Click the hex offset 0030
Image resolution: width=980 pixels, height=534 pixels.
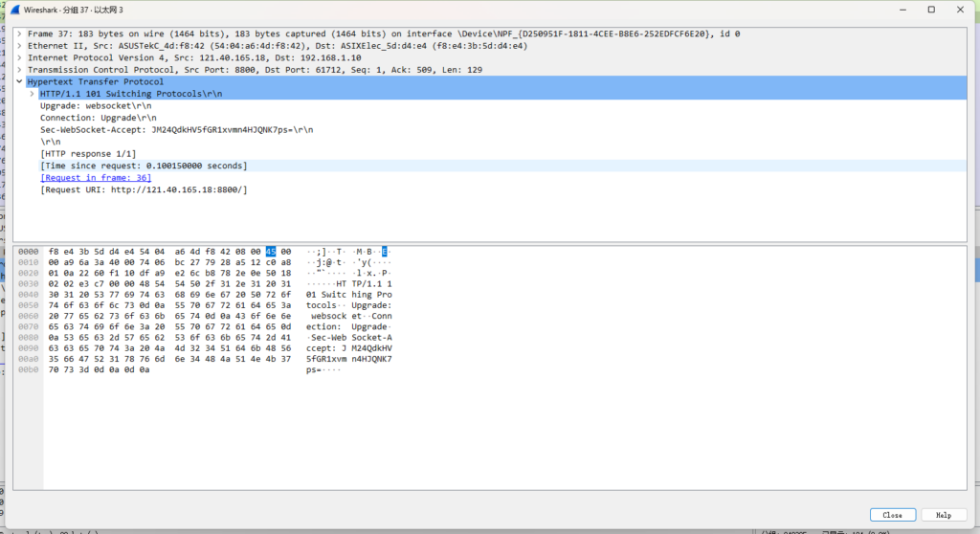(28, 284)
